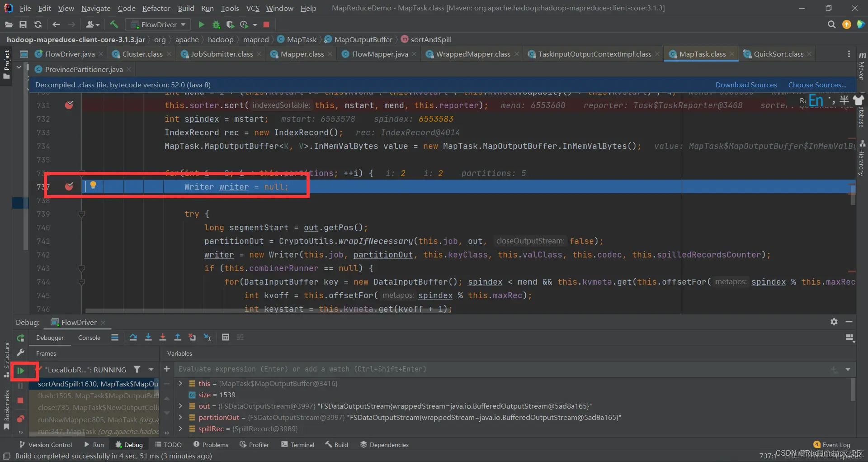Open the Event Log
This screenshot has height=462, width=868.
(x=832, y=445)
